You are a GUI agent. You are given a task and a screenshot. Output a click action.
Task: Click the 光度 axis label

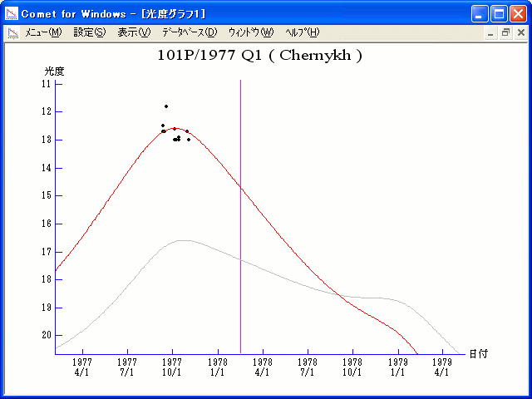[54, 71]
